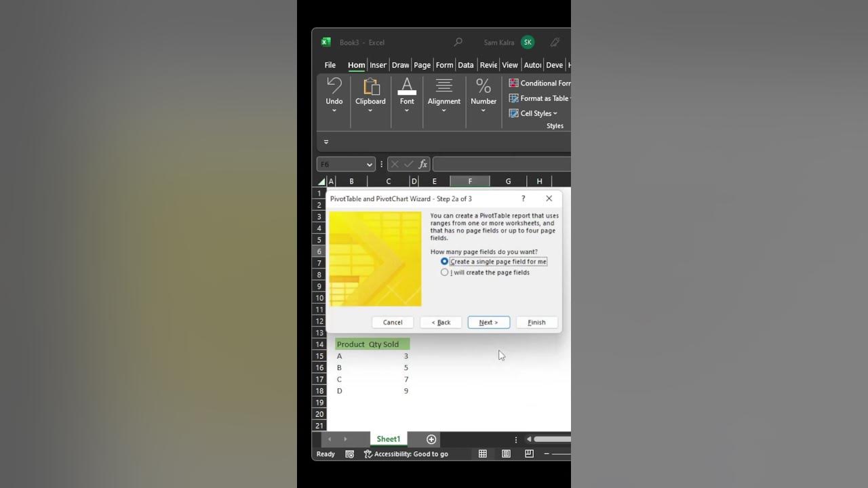This screenshot has height=488, width=868.
Task: Click the Select All corner triangle
Action: pos(322,182)
